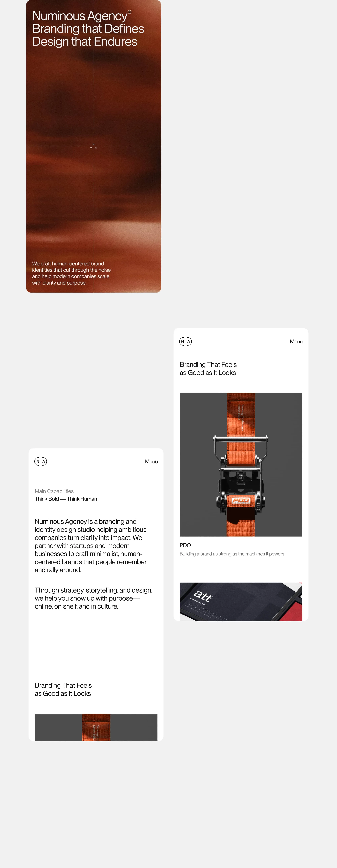
Task: Click the hero headline 'Branding that Defines'
Action: tap(88, 29)
